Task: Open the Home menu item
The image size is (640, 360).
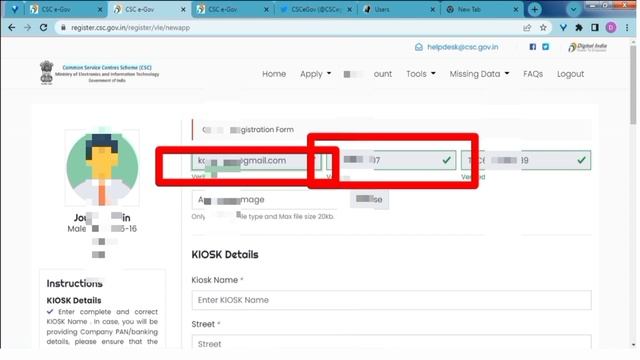Action: (x=274, y=74)
